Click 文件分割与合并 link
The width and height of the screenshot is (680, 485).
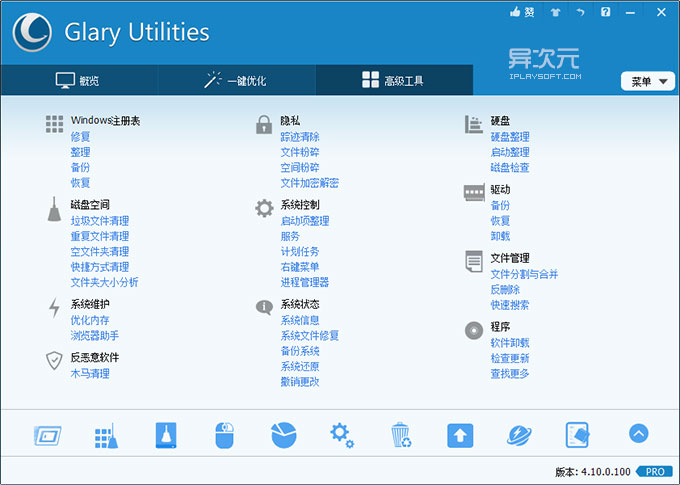pyautogui.click(x=524, y=274)
